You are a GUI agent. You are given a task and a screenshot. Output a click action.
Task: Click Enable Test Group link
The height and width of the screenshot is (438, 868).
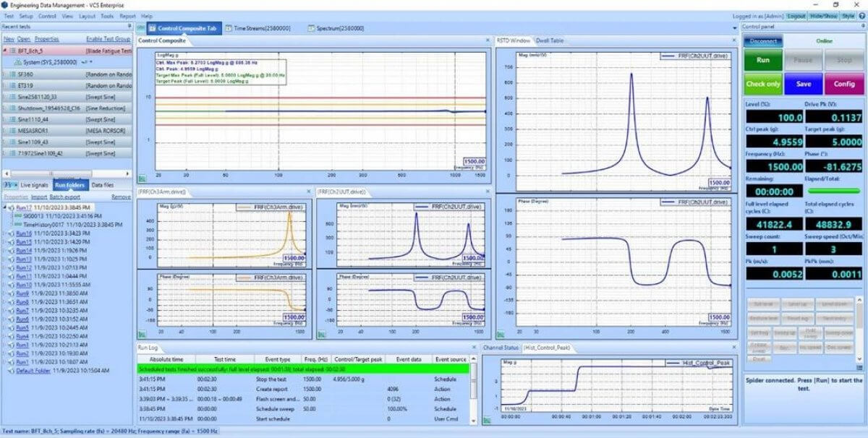[x=109, y=39]
